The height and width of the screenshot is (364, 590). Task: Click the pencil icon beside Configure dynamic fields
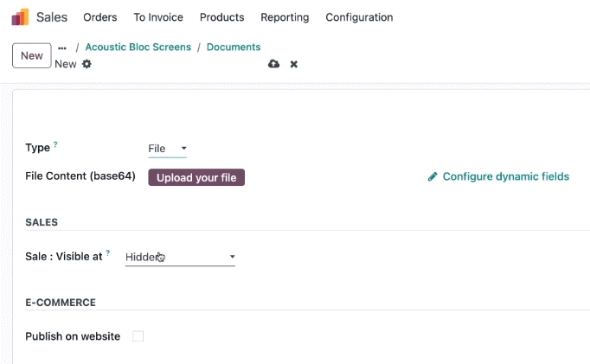coord(433,176)
